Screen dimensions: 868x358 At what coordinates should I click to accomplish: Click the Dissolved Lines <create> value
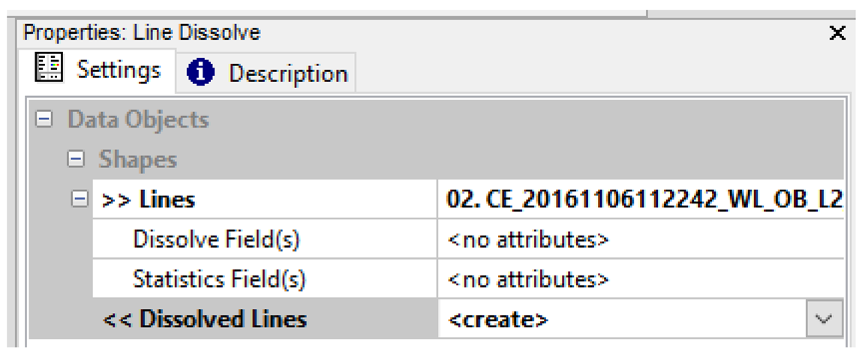[498, 320]
